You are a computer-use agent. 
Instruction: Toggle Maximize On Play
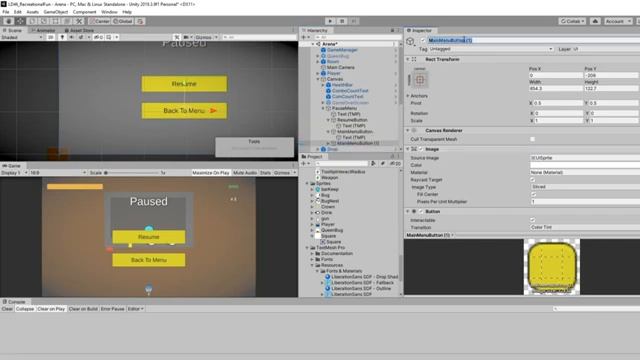211,173
